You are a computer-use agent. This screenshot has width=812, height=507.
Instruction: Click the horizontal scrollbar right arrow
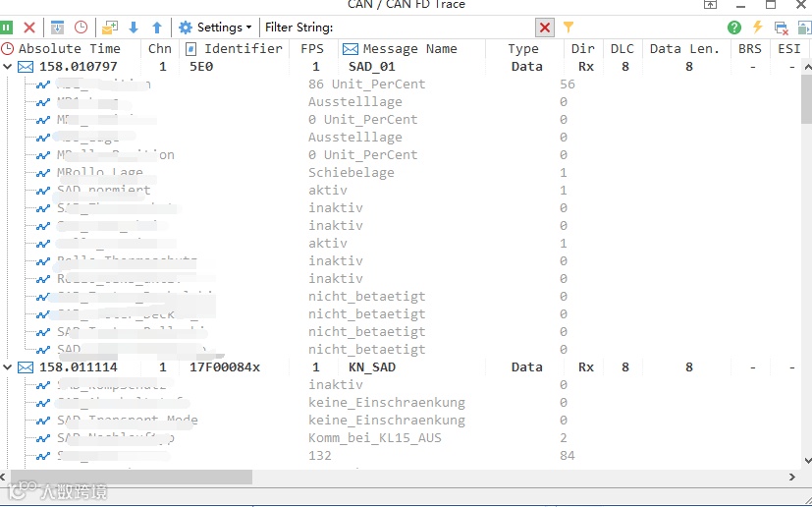coord(792,477)
